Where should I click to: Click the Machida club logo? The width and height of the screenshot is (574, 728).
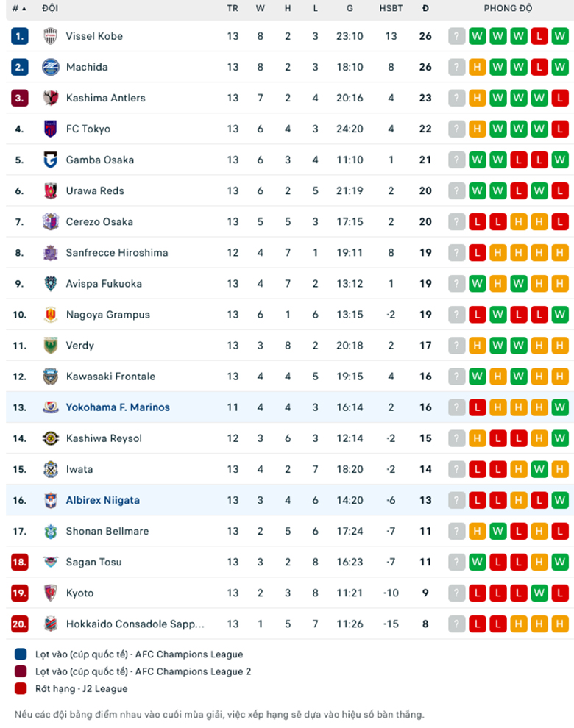pyautogui.click(x=50, y=67)
